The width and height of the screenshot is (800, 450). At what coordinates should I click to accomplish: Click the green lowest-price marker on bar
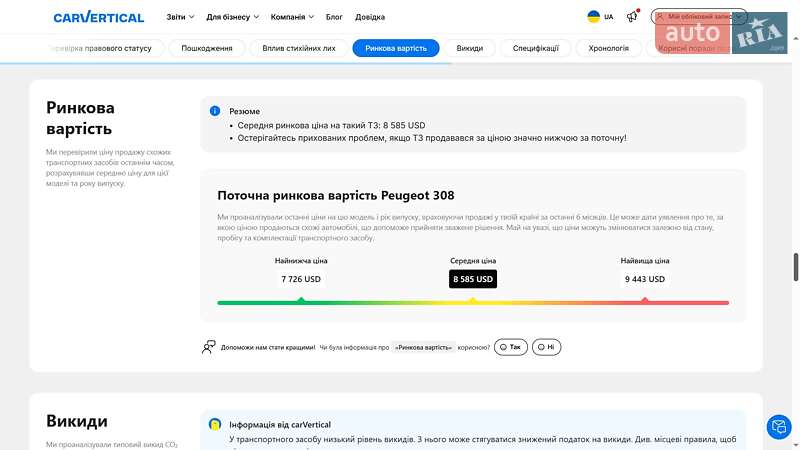pyautogui.click(x=301, y=300)
